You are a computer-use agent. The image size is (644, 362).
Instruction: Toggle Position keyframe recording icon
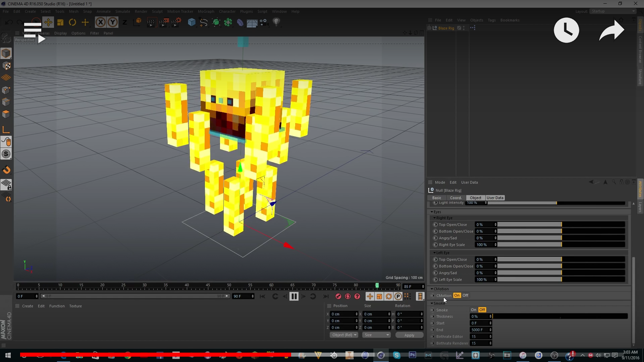point(370,296)
